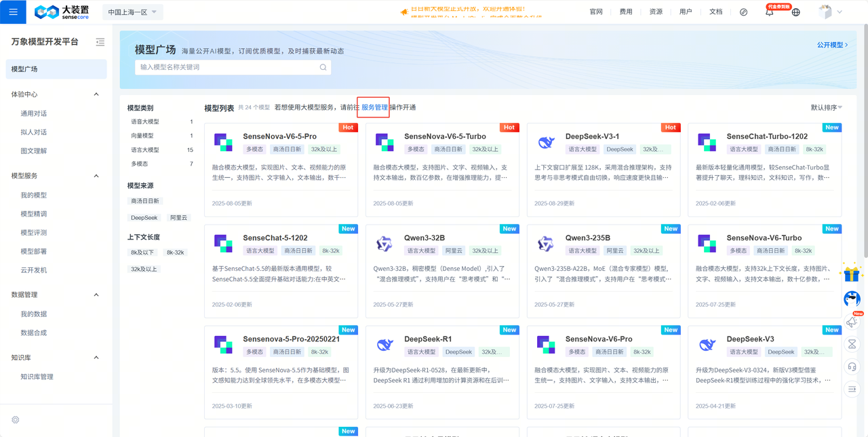Image resolution: width=868 pixels, height=437 pixels.
Task: Open the 中国上海一区 region dropdown
Action: (x=132, y=12)
